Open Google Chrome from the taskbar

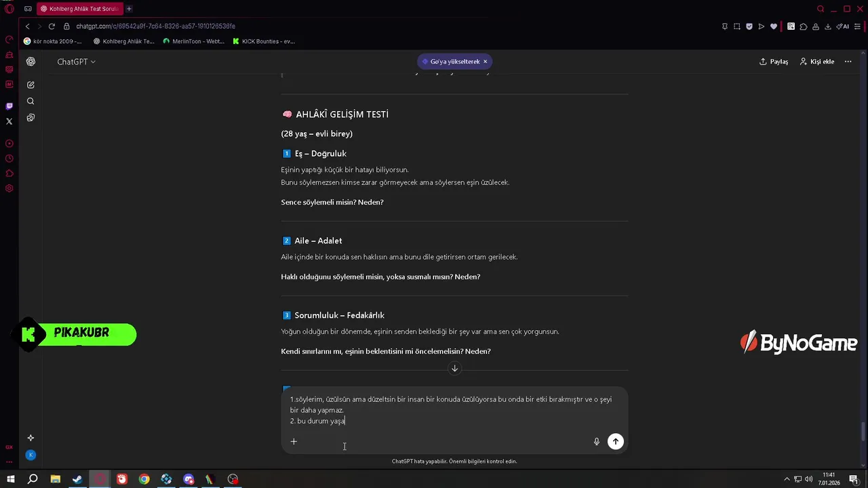[144, 479]
